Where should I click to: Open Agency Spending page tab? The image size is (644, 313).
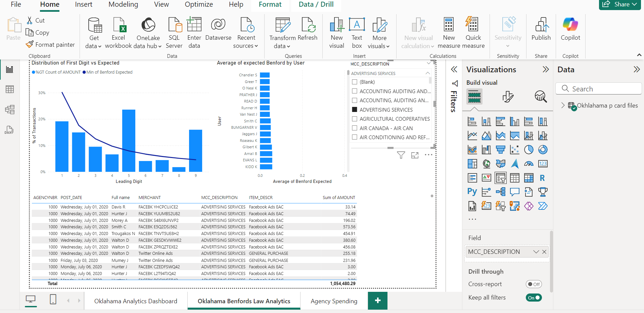pos(334,301)
